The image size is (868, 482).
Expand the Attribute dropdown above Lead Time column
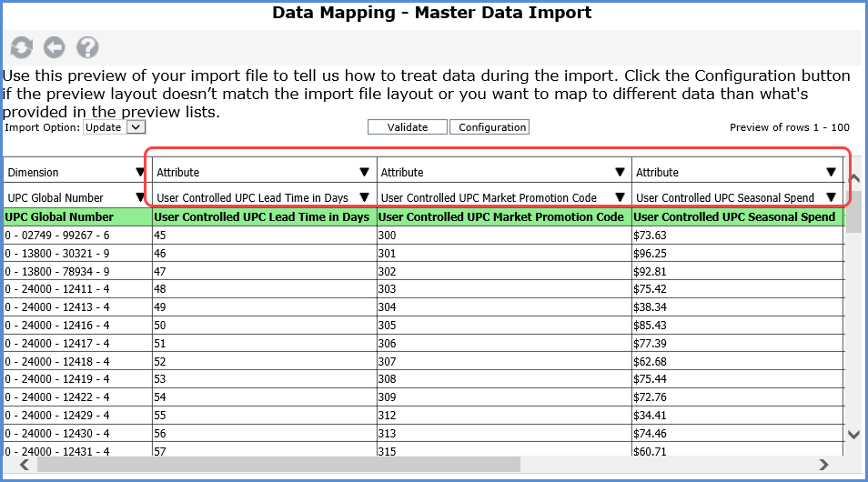364,172
